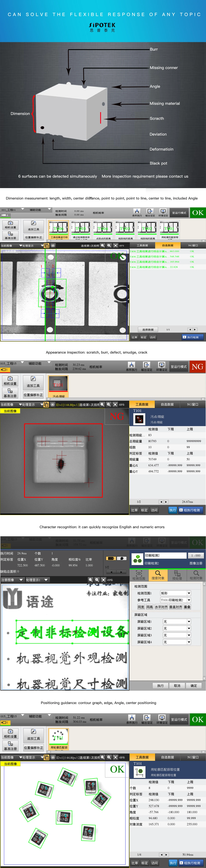Click the 印刷检测2 name input field

(165, 556)
